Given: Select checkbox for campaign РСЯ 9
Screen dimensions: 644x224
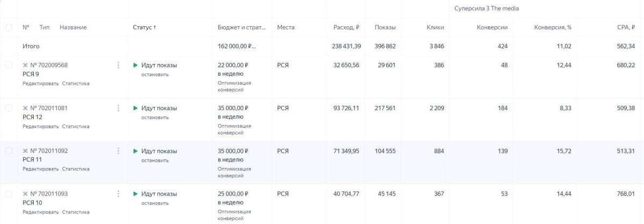Looking at the screenshot, I should [9, 65].
